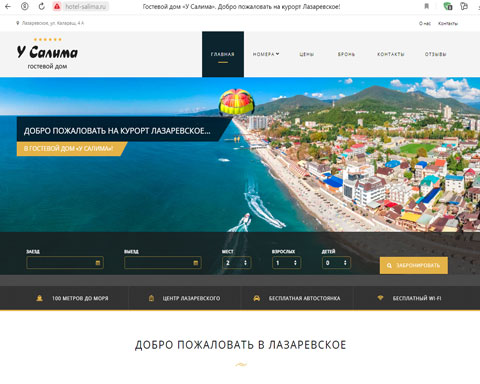Screen dimensions: 480x384
Task: Expand the НОМЕРА dropdown menu
Action: [x=266, y=54]
